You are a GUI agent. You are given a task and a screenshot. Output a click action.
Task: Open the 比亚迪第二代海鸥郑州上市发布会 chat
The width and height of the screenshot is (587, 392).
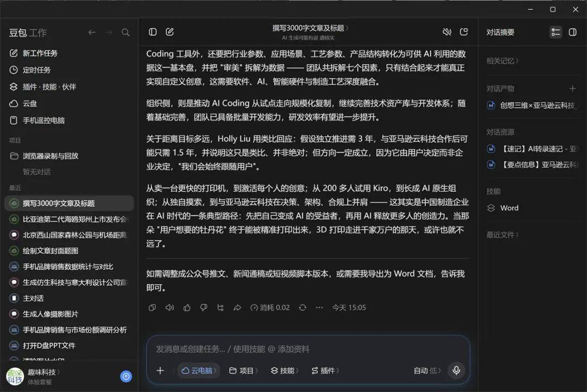coord(69,219)
